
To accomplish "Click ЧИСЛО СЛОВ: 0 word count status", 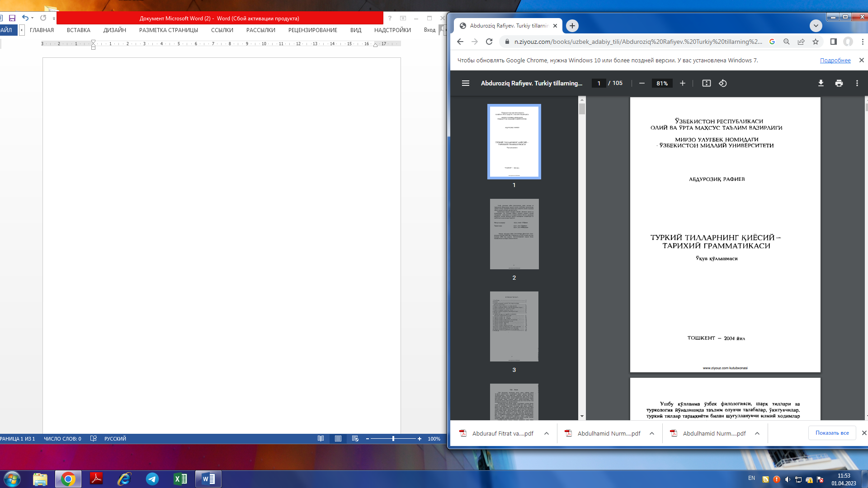I will (62, 439).
